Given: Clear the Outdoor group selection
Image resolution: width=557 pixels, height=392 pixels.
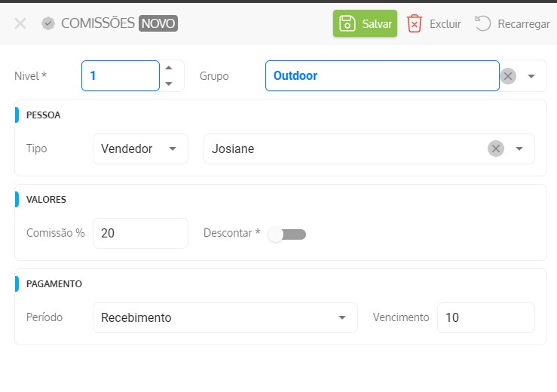Looking at the screenshot, I should [509, 76].
